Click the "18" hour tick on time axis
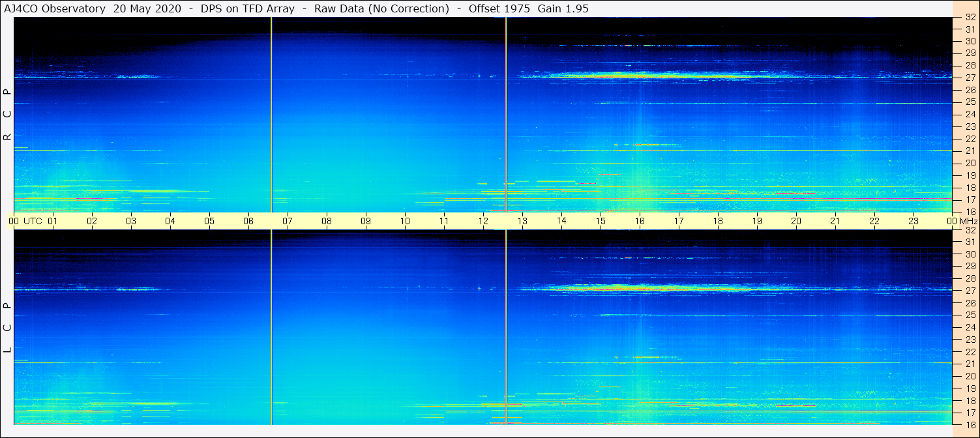This screenshot has width=980, height=438. (718, 221)
